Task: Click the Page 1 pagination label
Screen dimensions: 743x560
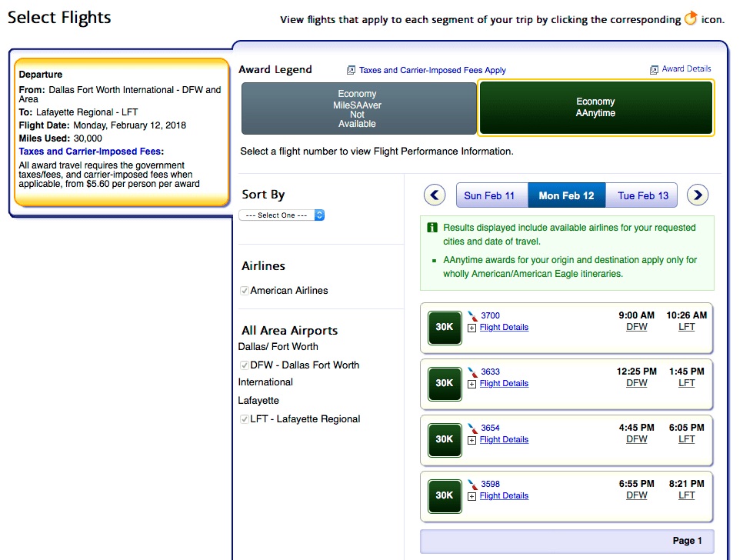Action: [x=687, y=541]
